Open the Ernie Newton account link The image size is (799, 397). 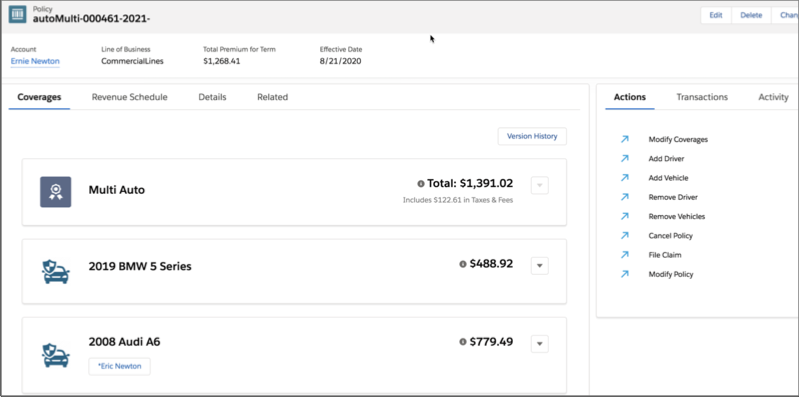point(35,61)
